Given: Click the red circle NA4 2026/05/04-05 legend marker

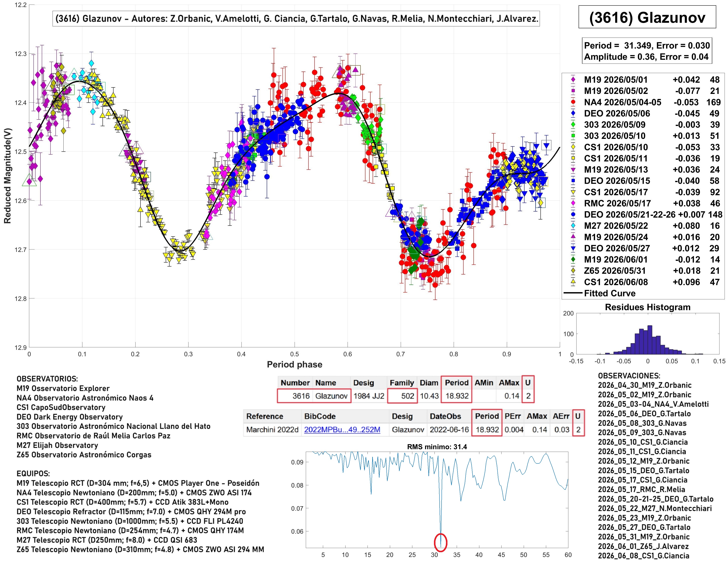Looking at the screenshot, I should tap(573, 102).
